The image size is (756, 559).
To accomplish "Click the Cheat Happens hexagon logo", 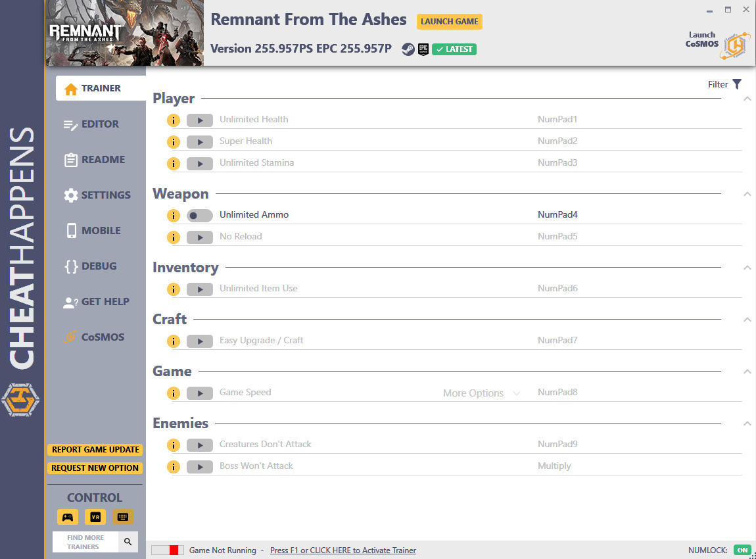I will 20,400.
